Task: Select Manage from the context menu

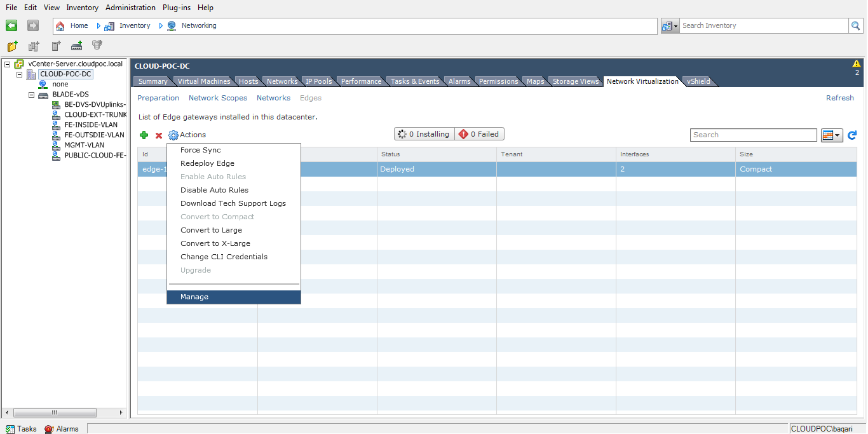Action: pos(194,297)
